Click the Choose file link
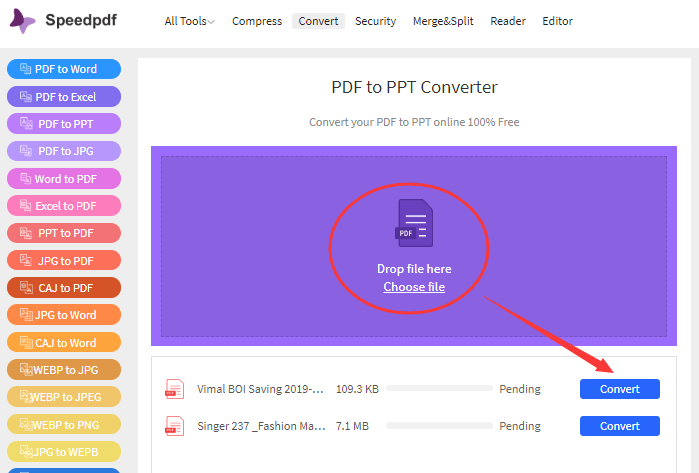The width and height of the screenshot is (699, 473). click(x=414, y=287)
